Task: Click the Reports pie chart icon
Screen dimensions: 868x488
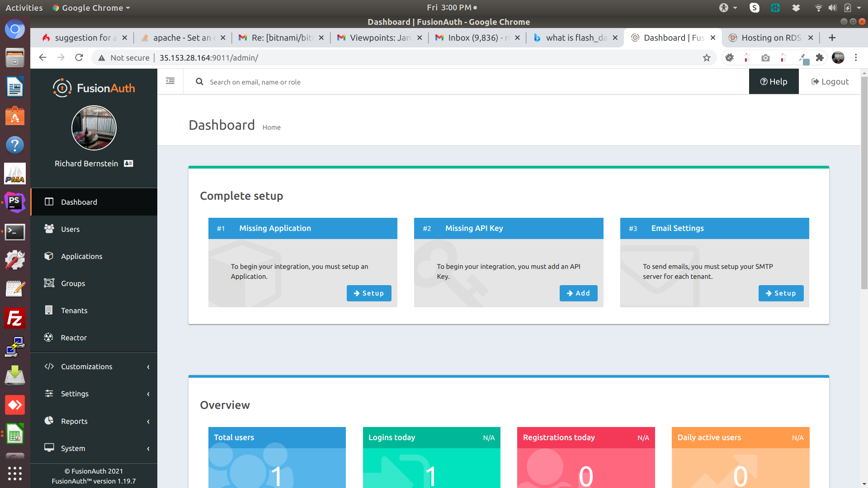Action: (49, 421)
